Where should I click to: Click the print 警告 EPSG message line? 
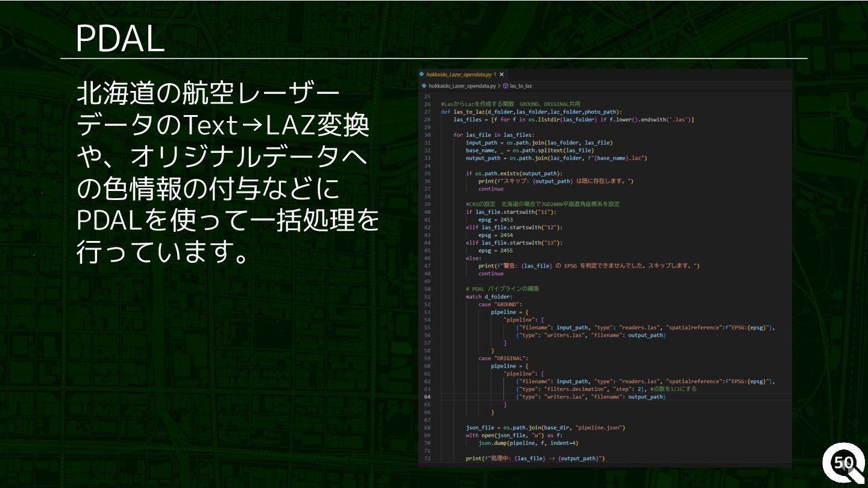click(x=589, y=266)
